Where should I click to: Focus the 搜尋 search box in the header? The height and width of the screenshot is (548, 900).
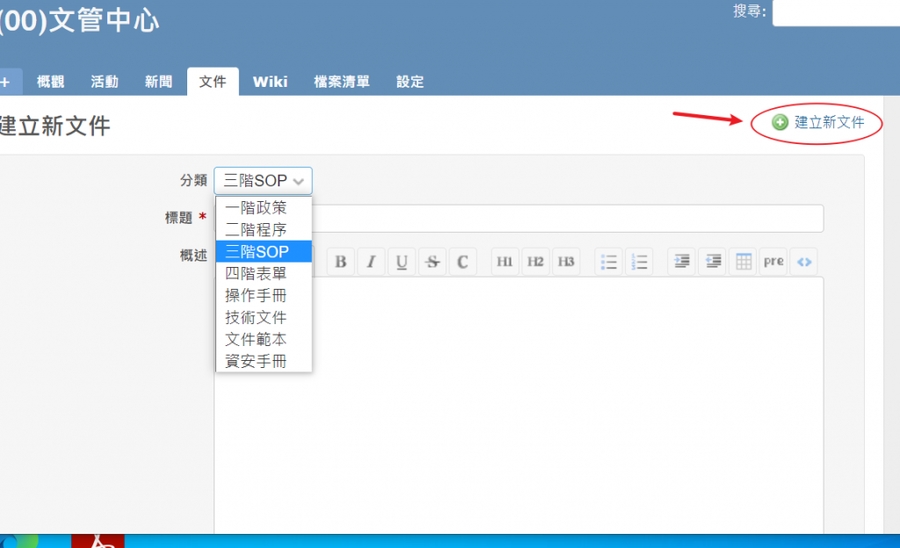click(836, 12)
